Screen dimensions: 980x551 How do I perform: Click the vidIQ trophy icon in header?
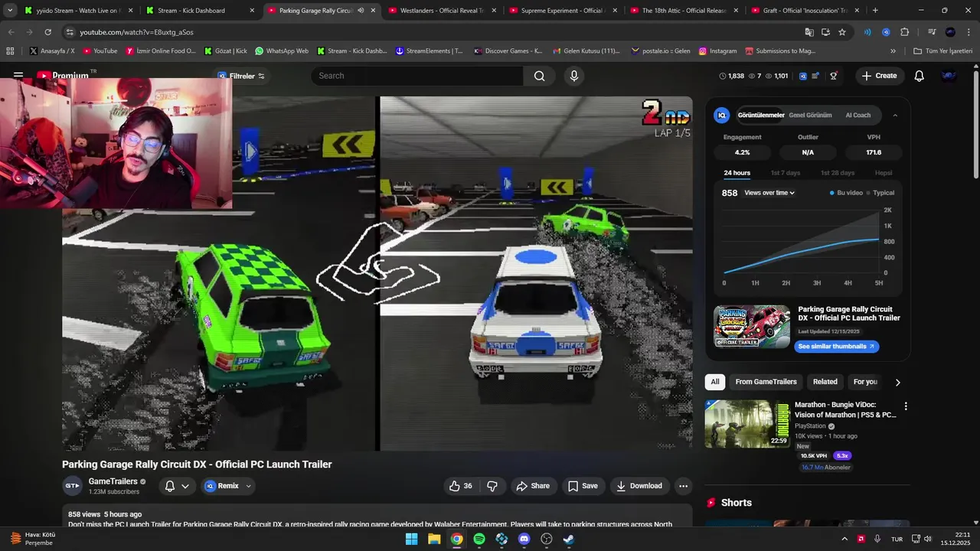834,76
